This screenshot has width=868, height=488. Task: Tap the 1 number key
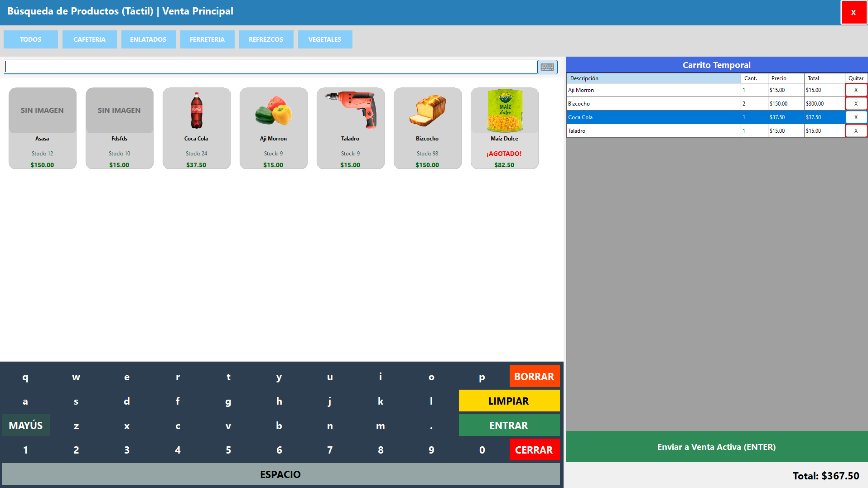pos(25,450)
